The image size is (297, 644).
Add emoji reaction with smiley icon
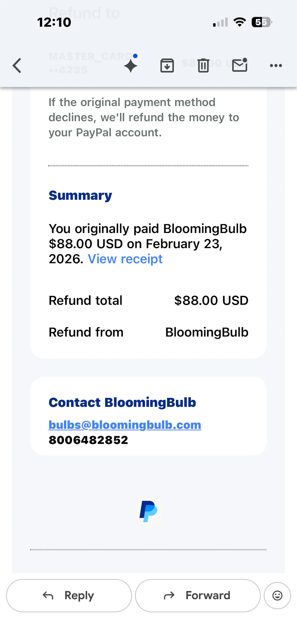pyautogui.click(x=277, y=596)
